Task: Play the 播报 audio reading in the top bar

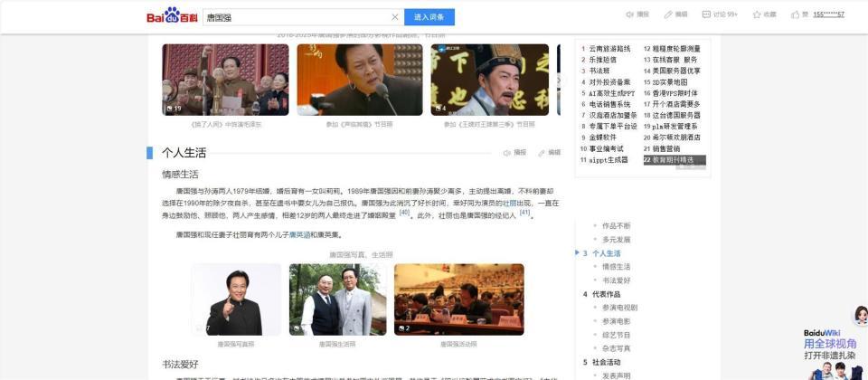Action: click(637, 14)
